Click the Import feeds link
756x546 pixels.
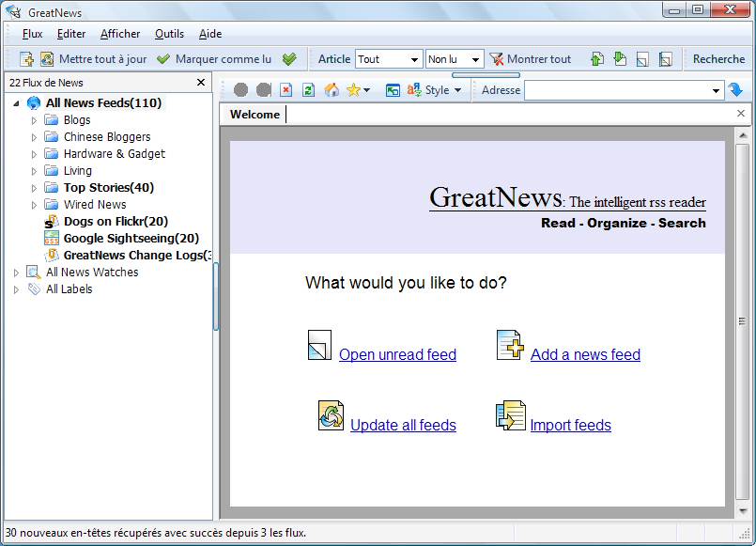click(570, 425)
